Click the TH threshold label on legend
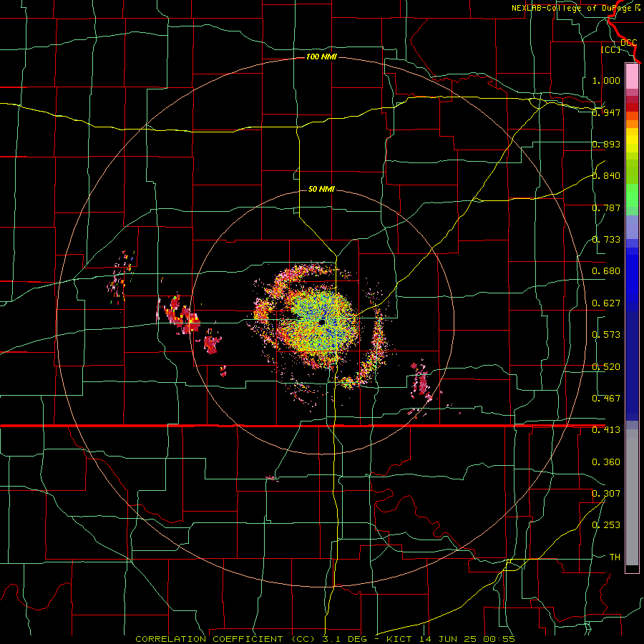The height and width of the screenshot is (644, 644). coord(615,557)
